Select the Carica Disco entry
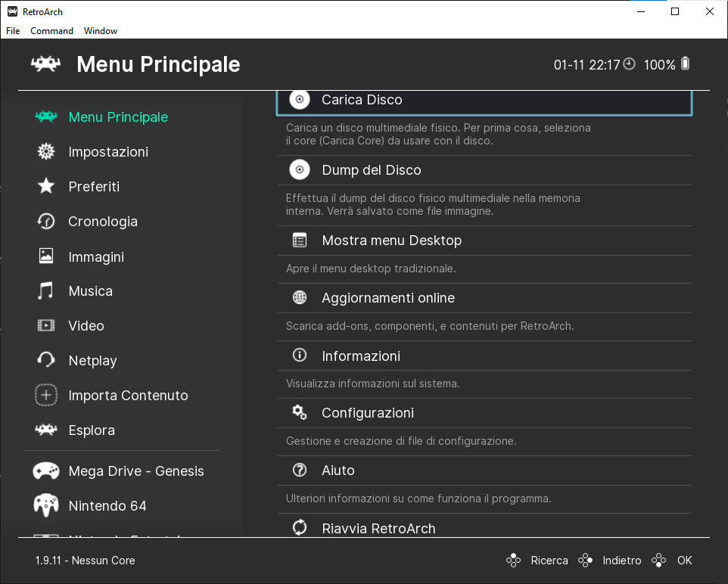Viewport: 728px width, 584px height. click(x=484, y=103)
